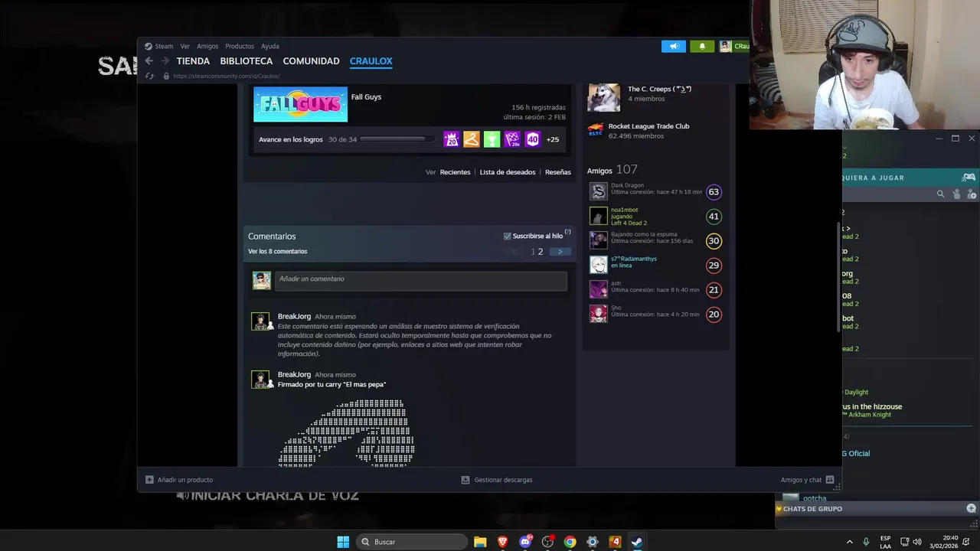Switch to the BIBLIOTECA tab
Viewport: 980px width, 551px height.
coord(247,61)
